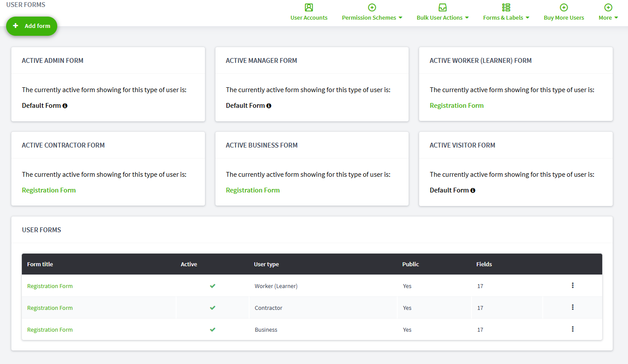This screenshot has height=364, width=628.
Task: Click info icon beside Admin Default Form
Action: 65,106
